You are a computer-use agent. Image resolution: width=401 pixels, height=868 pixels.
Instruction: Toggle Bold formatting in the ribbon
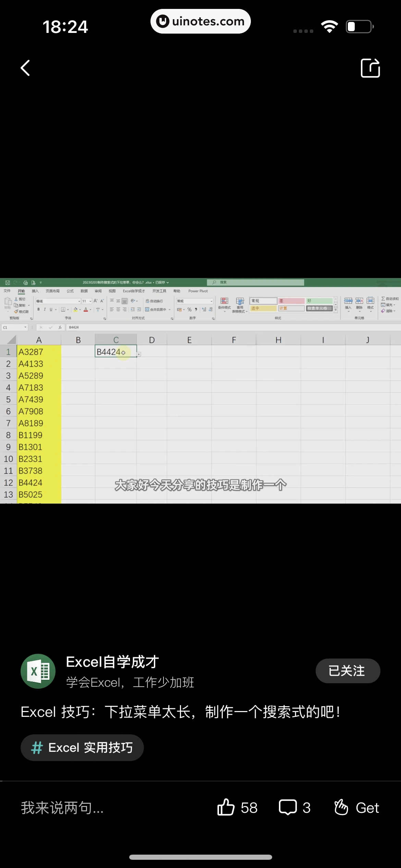click(38, 310)
